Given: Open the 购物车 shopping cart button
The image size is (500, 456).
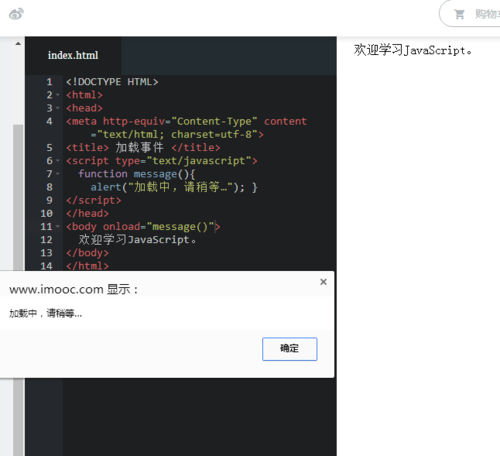Looking at the screenshot, I should tap(470, 14).
